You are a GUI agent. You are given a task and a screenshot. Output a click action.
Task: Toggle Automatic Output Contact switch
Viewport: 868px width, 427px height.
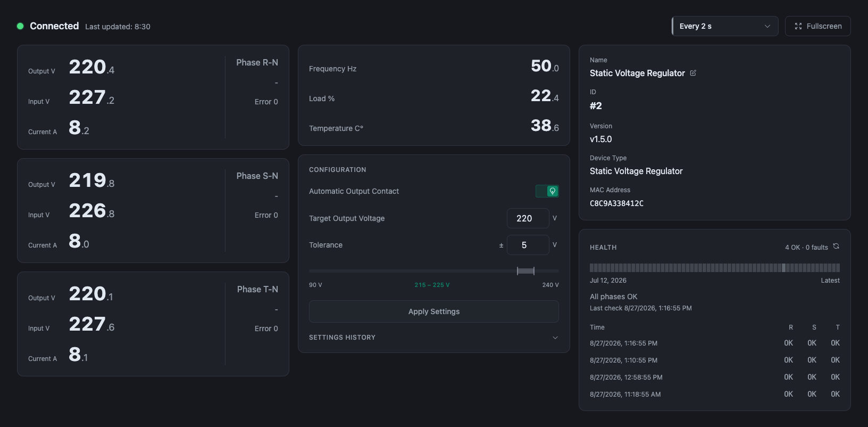tap(547, 191)
